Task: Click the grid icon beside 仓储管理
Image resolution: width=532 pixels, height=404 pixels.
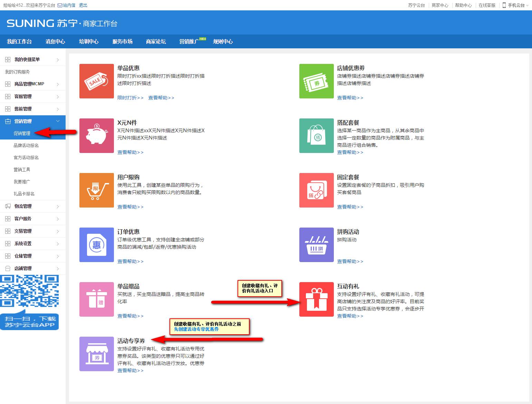Action: (8, 256)
